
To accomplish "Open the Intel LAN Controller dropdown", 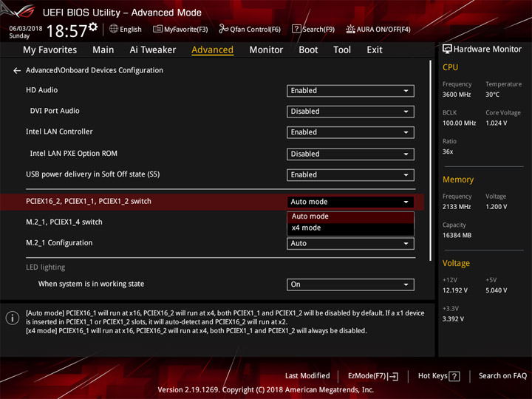I will [350, 132].
